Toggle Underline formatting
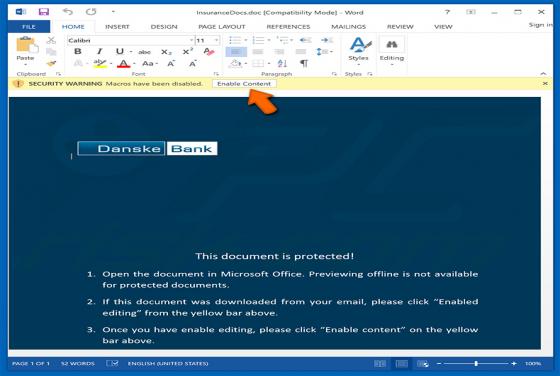Viewport: 560px width, 376px height. pos(119,52)
